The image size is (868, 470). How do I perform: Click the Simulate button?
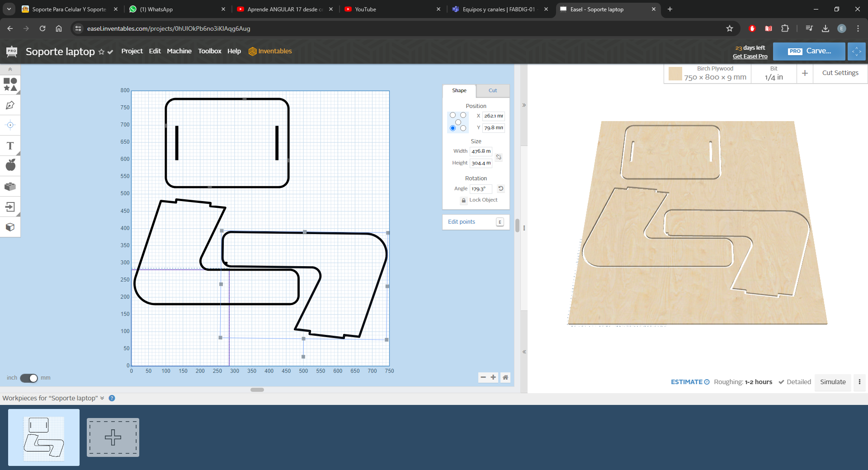(x=833, y=382)
